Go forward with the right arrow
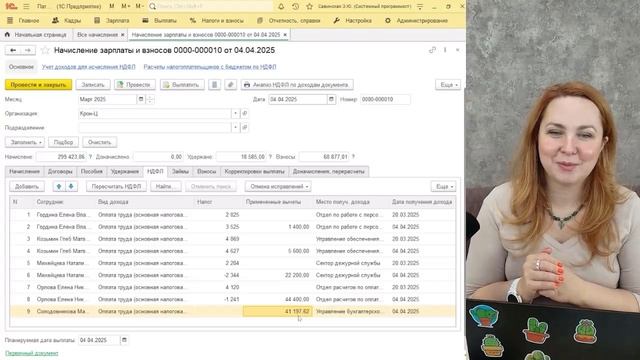The width and height of the screenshot is (640, 360). pos(28,50)
